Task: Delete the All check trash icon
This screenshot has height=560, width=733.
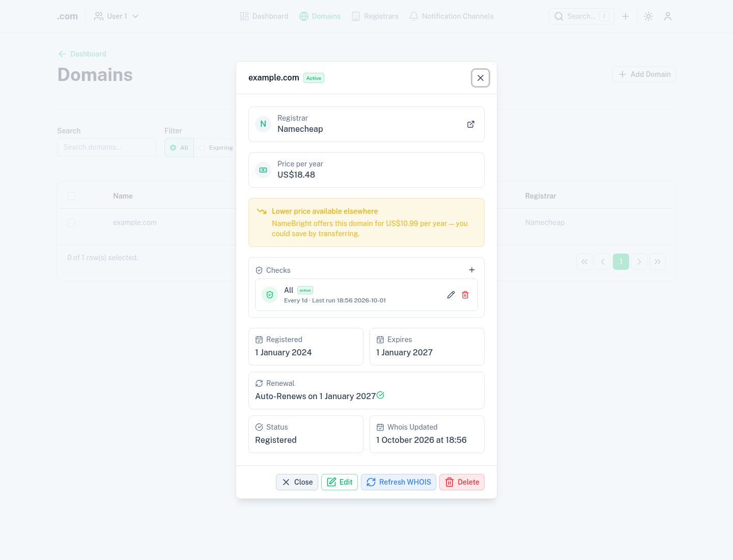Action: (465, 295)
